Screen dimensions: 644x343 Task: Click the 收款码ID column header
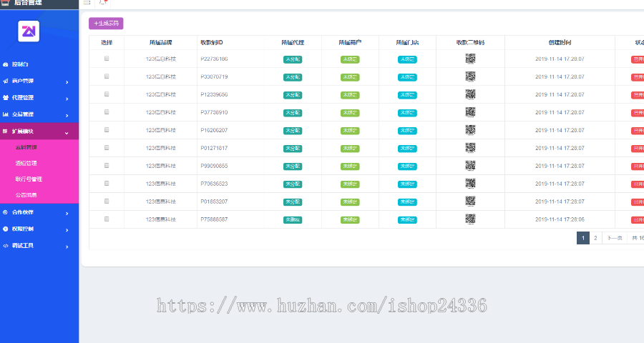click(x=212, y=43)
